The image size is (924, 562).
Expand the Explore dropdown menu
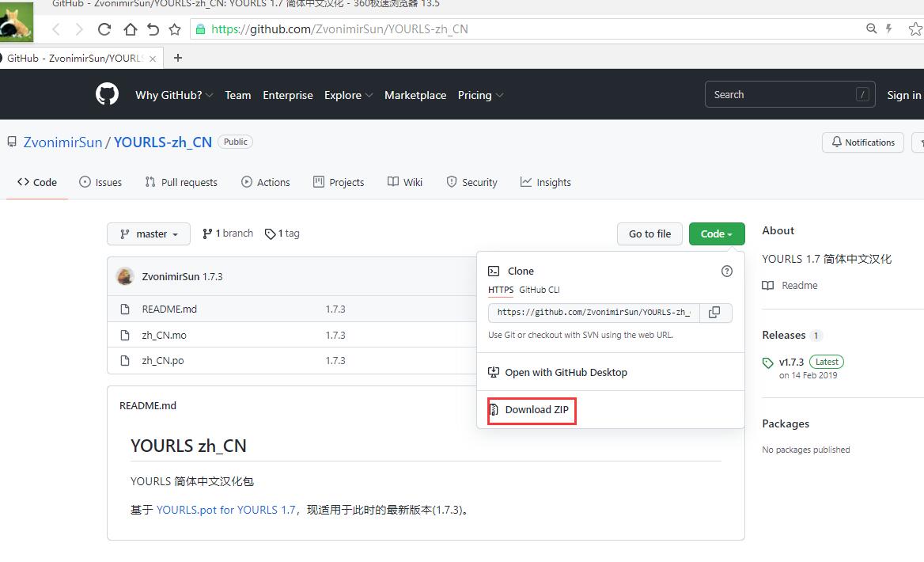(348, 95)
